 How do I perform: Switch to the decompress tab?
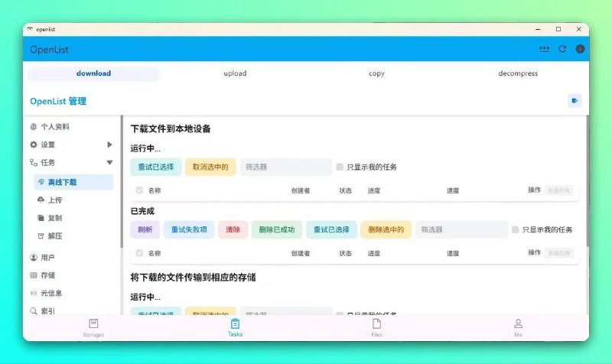click(x=518, y=73)
